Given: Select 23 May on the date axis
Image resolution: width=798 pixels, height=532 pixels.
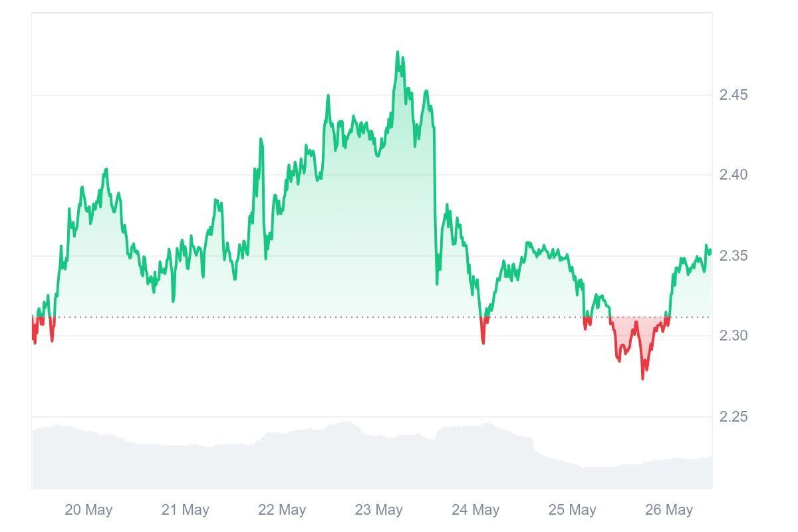Looking at the screenshot, I should [x=378, y=510].
